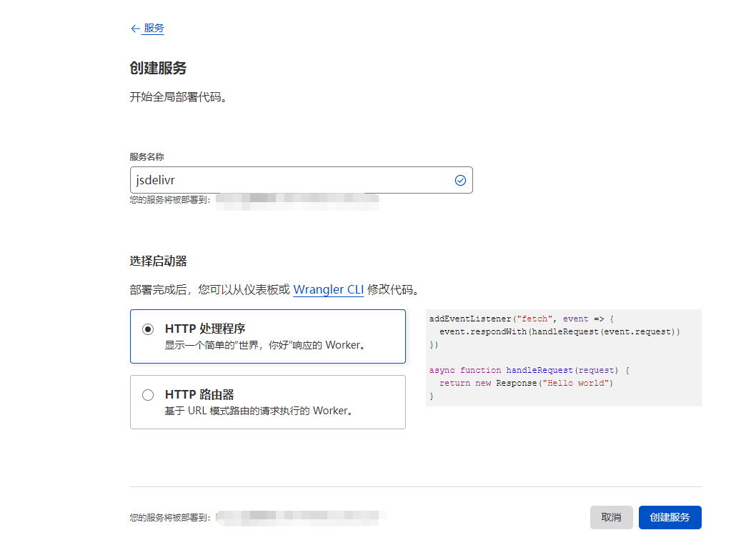Click the HTTP 路由器 option card
The width and height of the screenshot is (756, 540).
[x=268, y=401]
